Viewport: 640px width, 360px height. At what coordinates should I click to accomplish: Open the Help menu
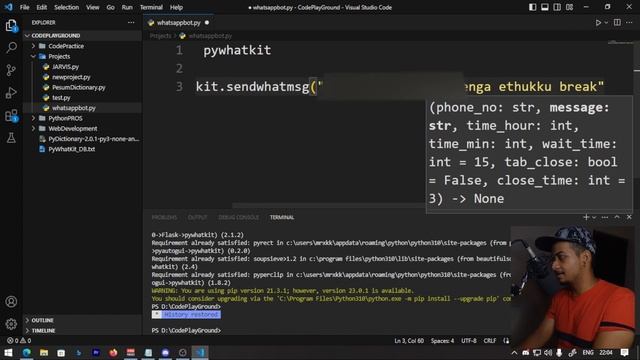176,7
